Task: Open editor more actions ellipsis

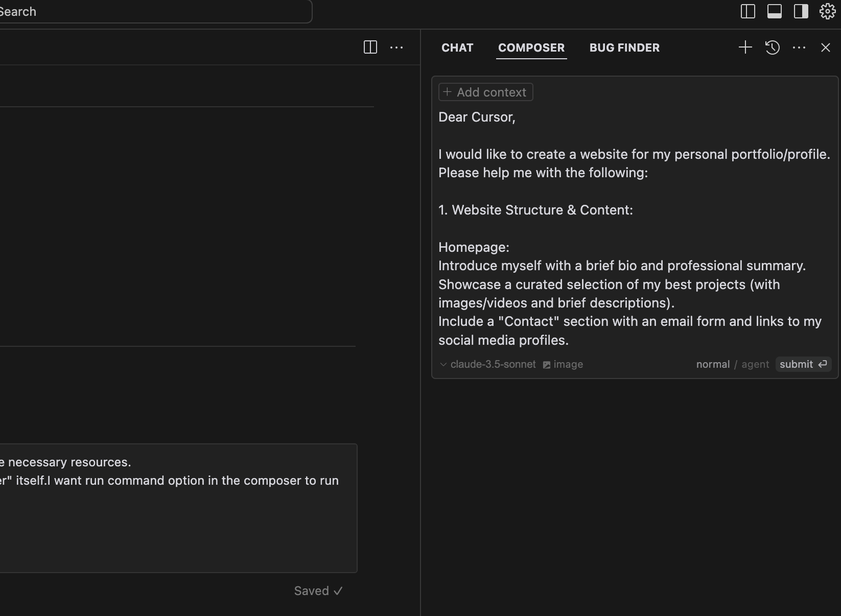Action: (x=396, y=48)
